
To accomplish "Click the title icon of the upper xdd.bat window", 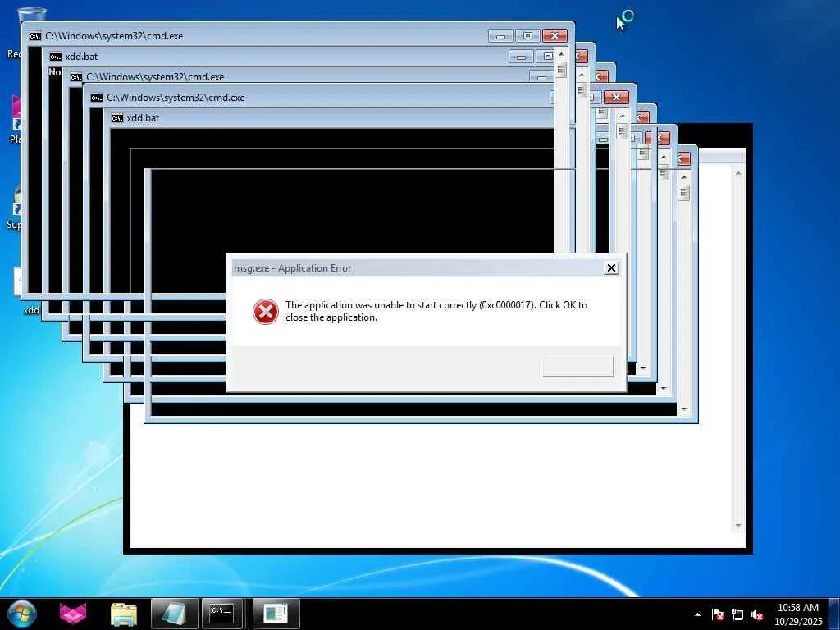I will pos(56,57).
